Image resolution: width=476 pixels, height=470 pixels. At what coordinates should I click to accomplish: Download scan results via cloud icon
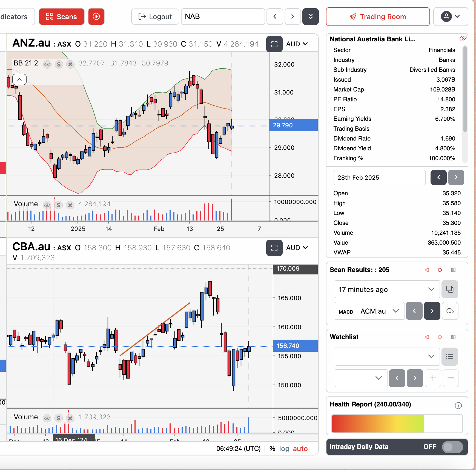pyautogui.click(x=450, y=311)
